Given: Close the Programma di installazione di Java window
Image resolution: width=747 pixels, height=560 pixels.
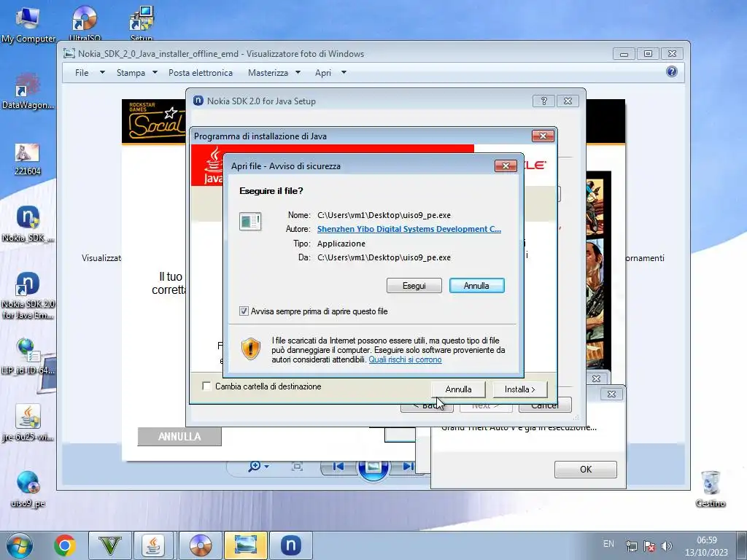Looking at the screenshot, I should click(543, 136).
